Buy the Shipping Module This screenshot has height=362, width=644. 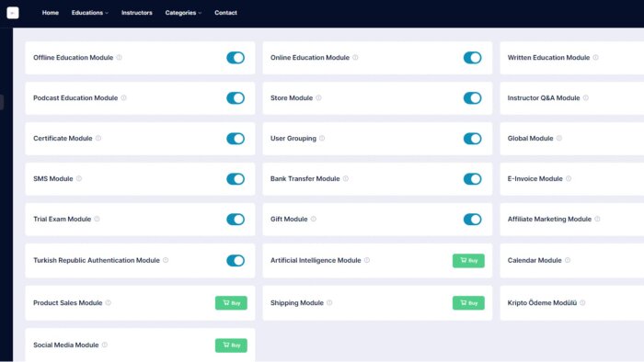coord(468,303)
